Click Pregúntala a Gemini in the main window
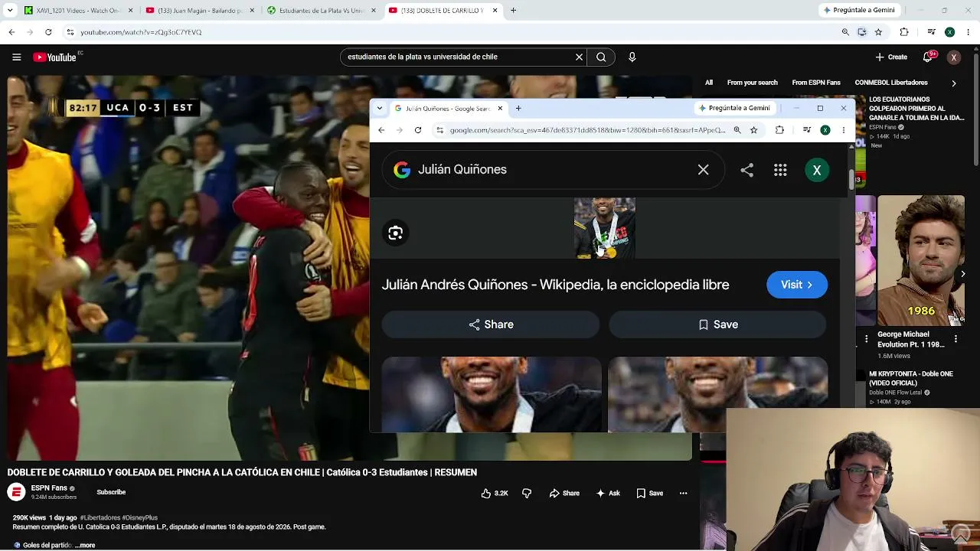Screen dimensions: 980x551 (858, 11)
